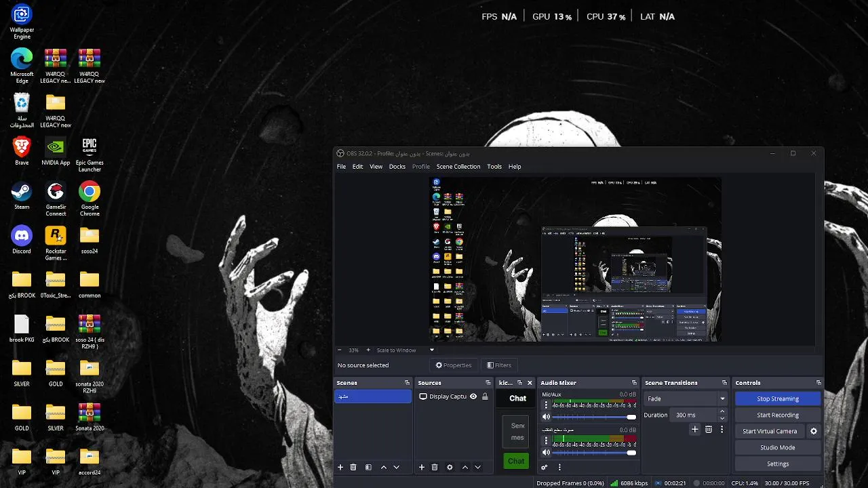Toggle lock on Display Capture source
This screenshot has height=488, width=868.
485,396
